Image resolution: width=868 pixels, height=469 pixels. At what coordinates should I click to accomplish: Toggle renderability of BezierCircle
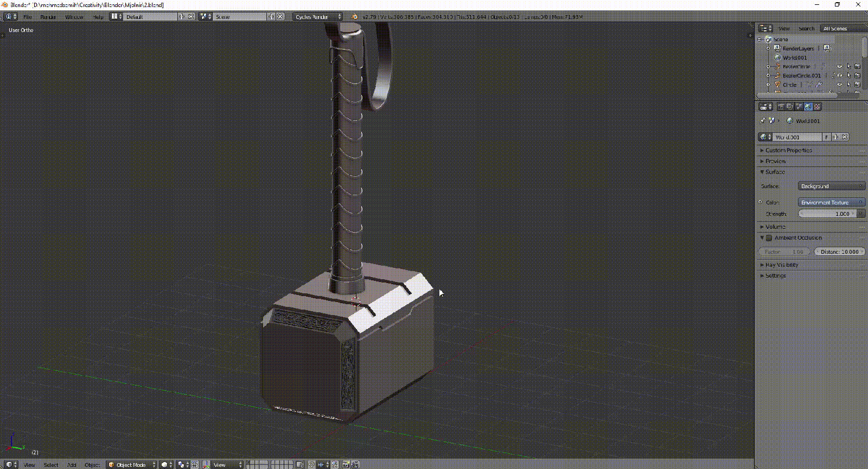(858, 67)
